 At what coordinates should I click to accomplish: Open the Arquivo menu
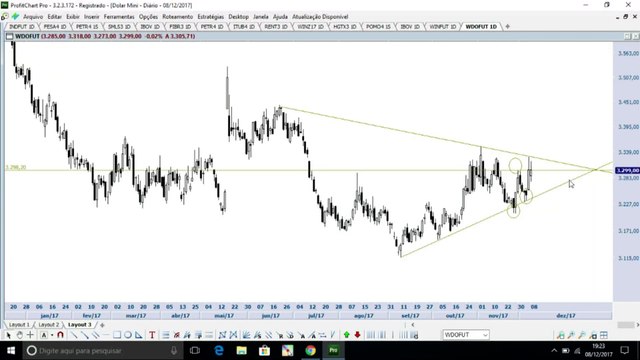coord(33,17)
